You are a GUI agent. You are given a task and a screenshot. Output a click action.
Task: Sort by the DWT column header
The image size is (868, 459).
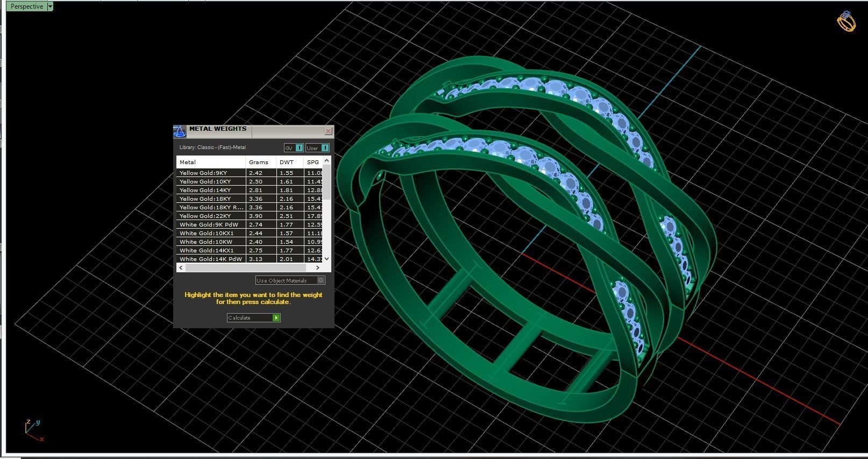coord(290,162)
